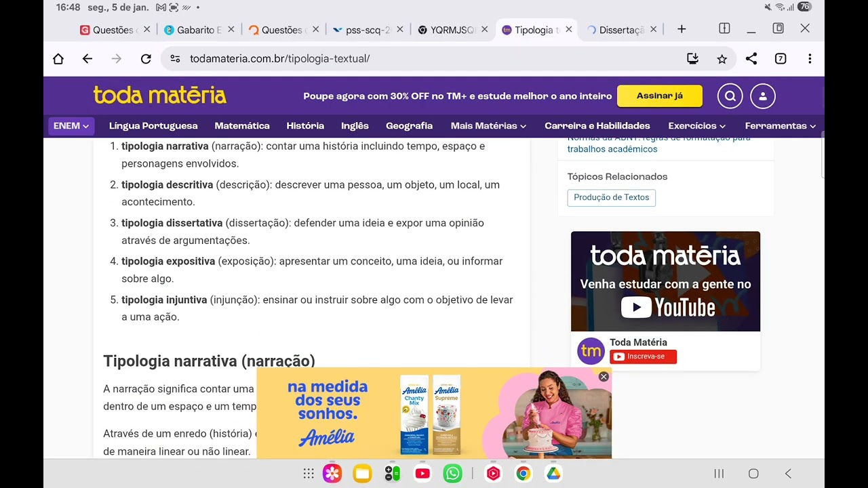Select Inglês in navigation bar
Image resolution: width=868 pixels, height=488 pixels.
(355, 126)
